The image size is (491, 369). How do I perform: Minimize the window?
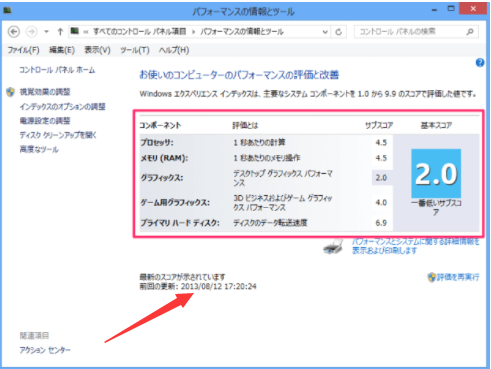click(434, 10)
